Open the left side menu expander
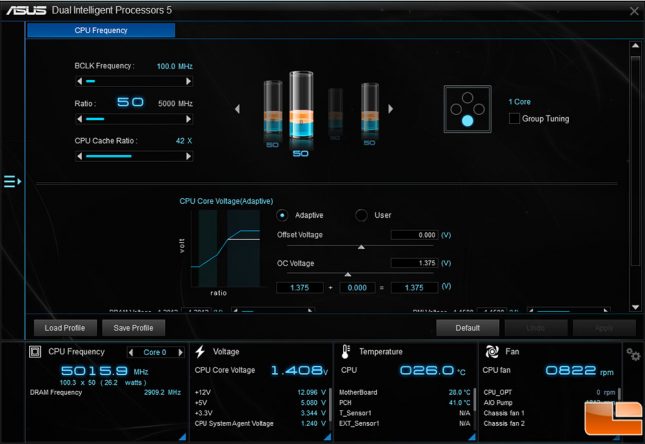The width and height of the screenshot is (645, 444). pyautogui.click(x=12, y=181)
